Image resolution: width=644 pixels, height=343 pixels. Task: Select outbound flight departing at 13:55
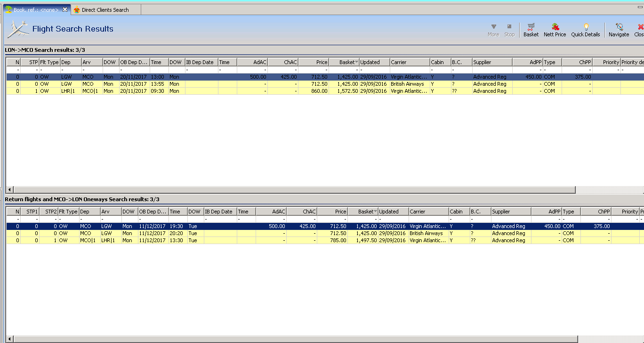coord(324,84)
